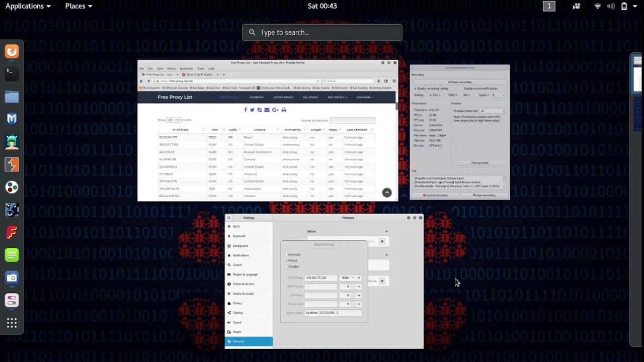
Task: Launch the red F Faraday dock icon
Action: click(x=12, y=232)
